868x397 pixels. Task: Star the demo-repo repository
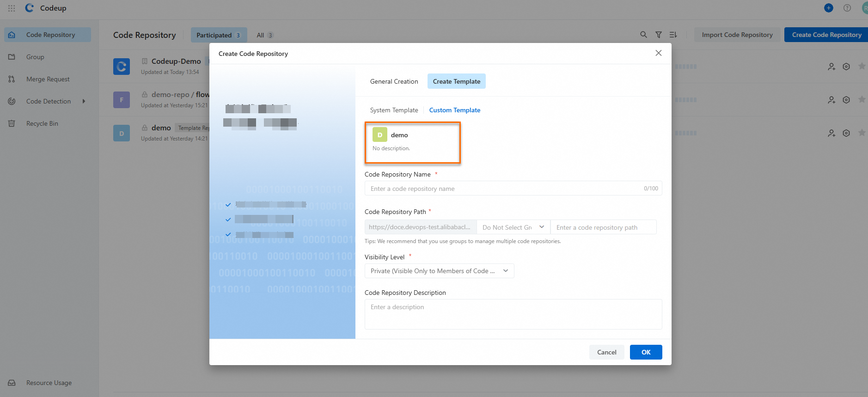[862, 99]
